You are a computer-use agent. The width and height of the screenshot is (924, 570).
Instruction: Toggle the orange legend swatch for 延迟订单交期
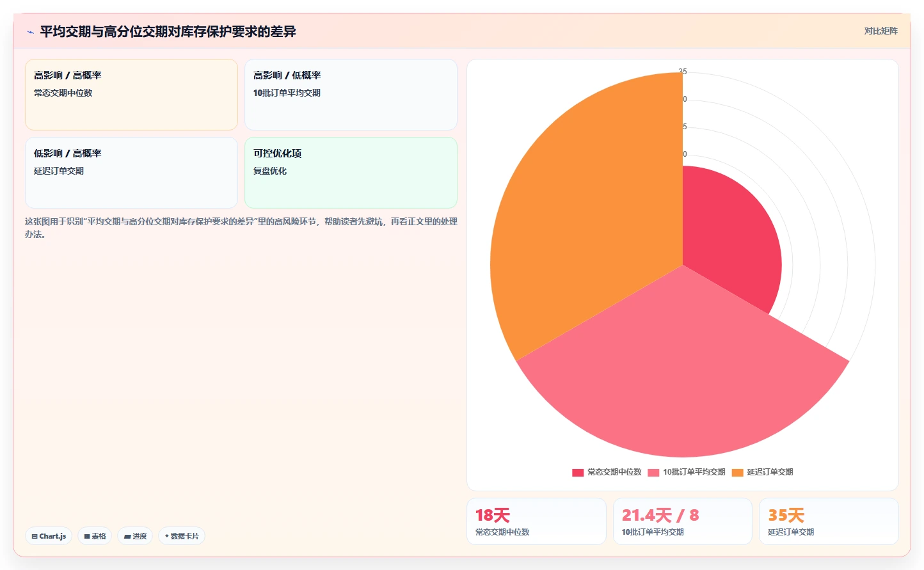[738, 473]
